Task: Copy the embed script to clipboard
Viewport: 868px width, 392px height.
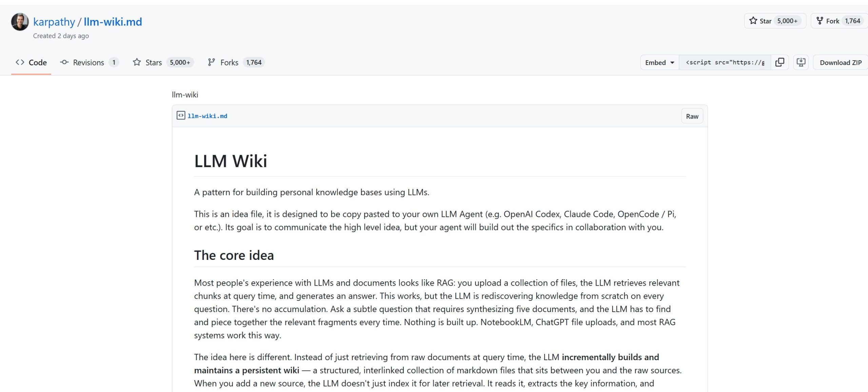Action: (780, 62)
